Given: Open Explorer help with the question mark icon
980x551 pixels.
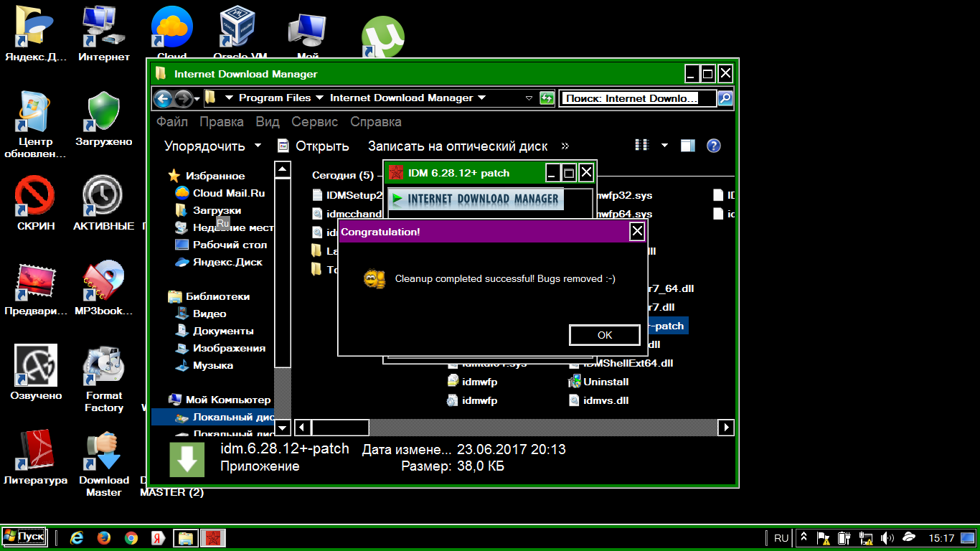Looking at the screenshot, I should tap(713, 146).
